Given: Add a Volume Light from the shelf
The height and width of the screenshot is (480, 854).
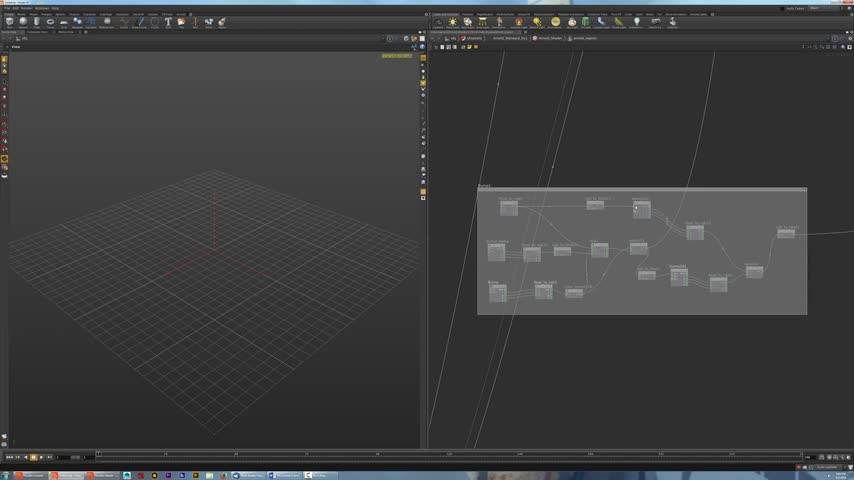Looking at the screenshot, I should click(x=518, y=22).
